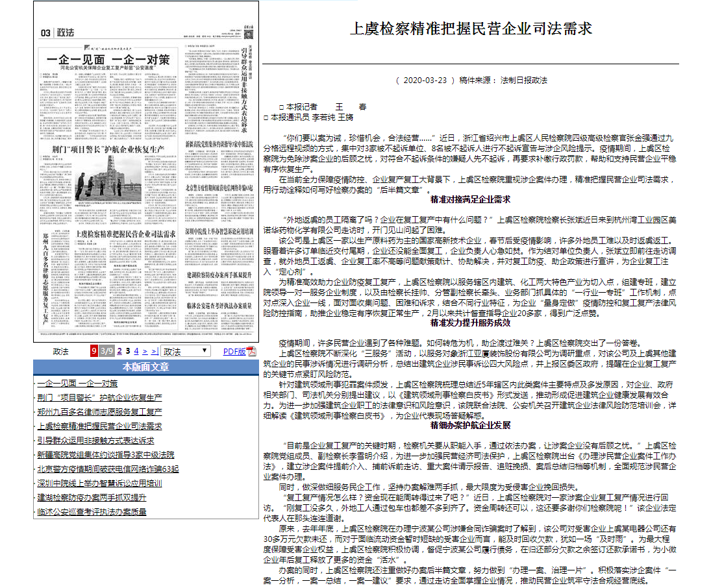Click the 新疆高院 article headline in page thumbnail
The image size is (722, 588).
[x=219, y=144]
